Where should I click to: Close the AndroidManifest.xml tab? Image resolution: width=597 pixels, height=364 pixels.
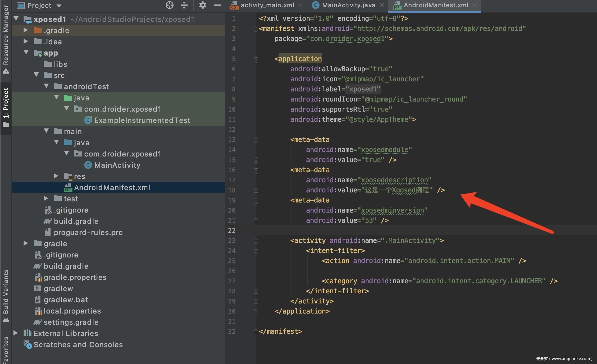tap(475, 5)
